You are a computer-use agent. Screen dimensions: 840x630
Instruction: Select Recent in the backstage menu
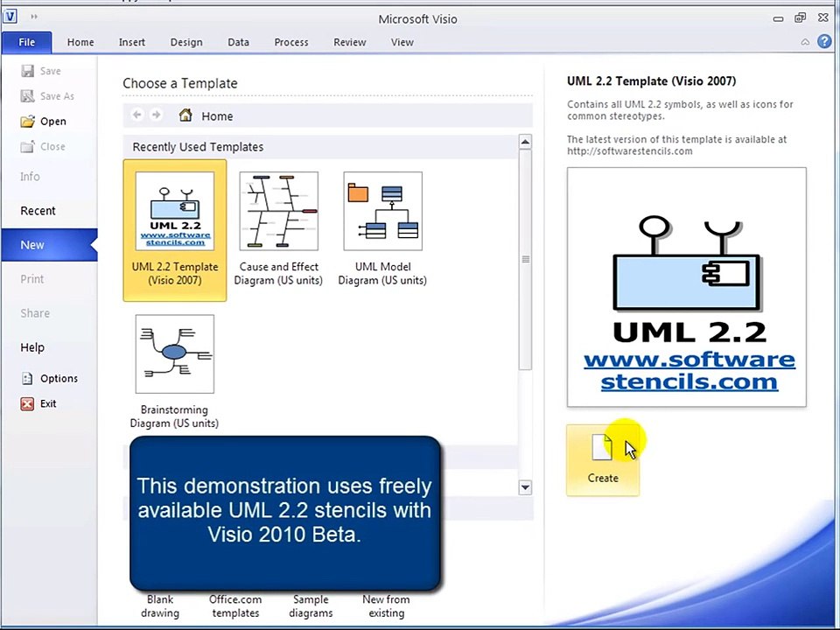pos(38,211)
